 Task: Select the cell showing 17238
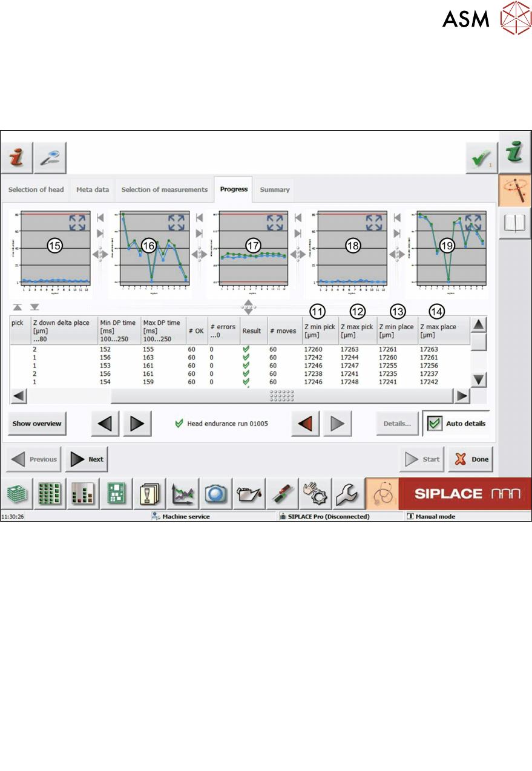[312, 374]
